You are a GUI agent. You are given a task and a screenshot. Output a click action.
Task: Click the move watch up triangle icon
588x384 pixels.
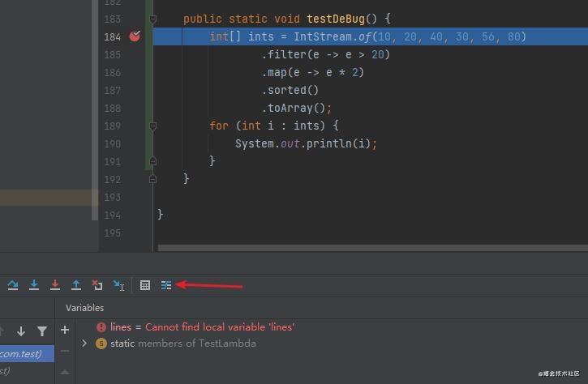pyautogui.click(x=65, y=372)
